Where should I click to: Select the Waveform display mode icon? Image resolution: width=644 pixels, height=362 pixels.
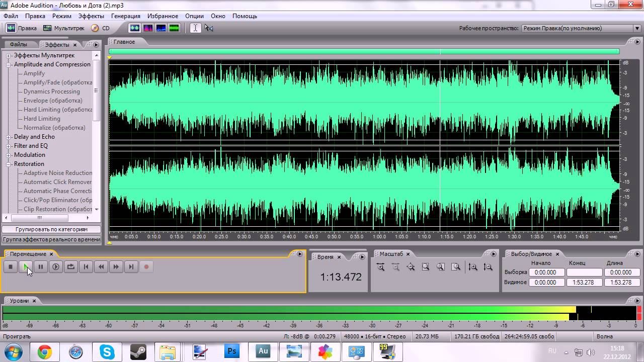coord(134,28)
